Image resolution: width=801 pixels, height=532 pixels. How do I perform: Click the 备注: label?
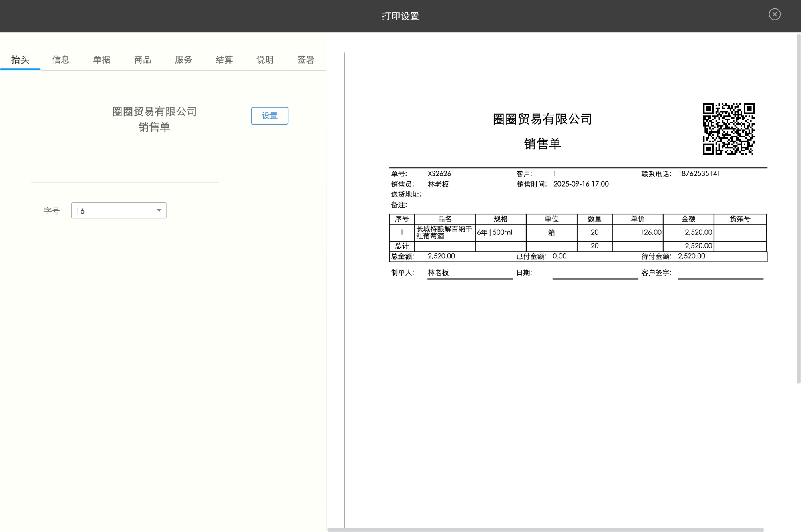coord(399,205)
